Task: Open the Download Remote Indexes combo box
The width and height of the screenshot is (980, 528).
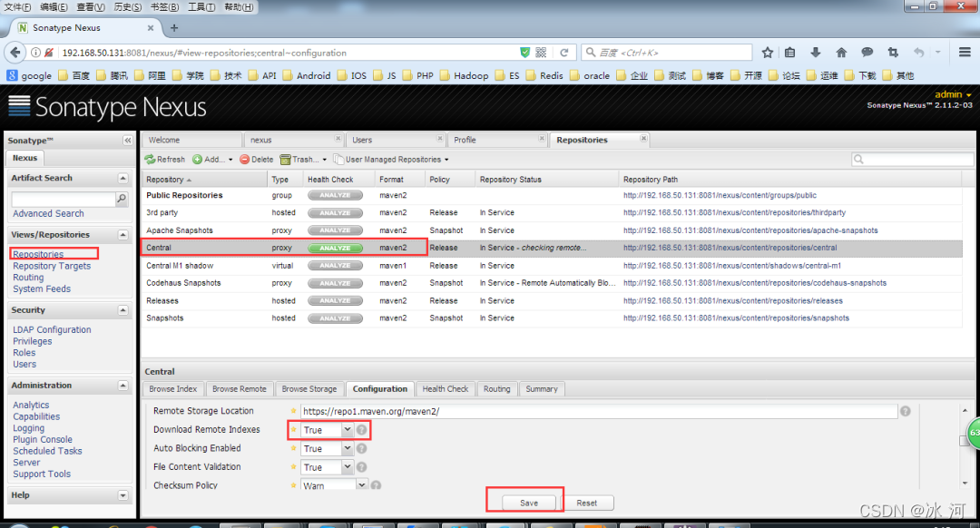Action: pos(347,430)
